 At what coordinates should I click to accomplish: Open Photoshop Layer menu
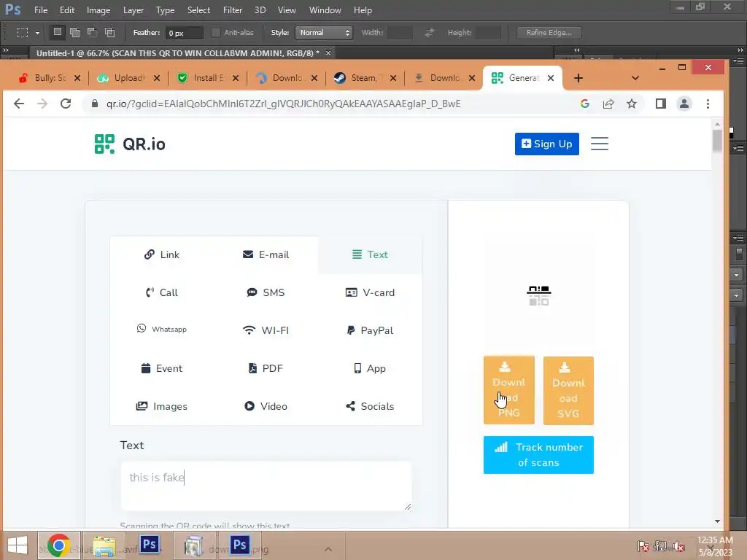click(x=133, y=10)
